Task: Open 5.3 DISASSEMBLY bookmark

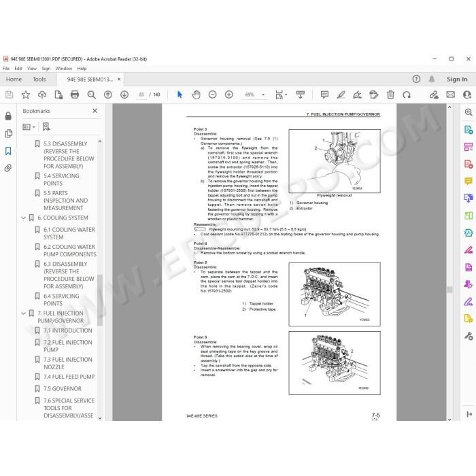Action: pyautogui.click(x=69, y=155)
